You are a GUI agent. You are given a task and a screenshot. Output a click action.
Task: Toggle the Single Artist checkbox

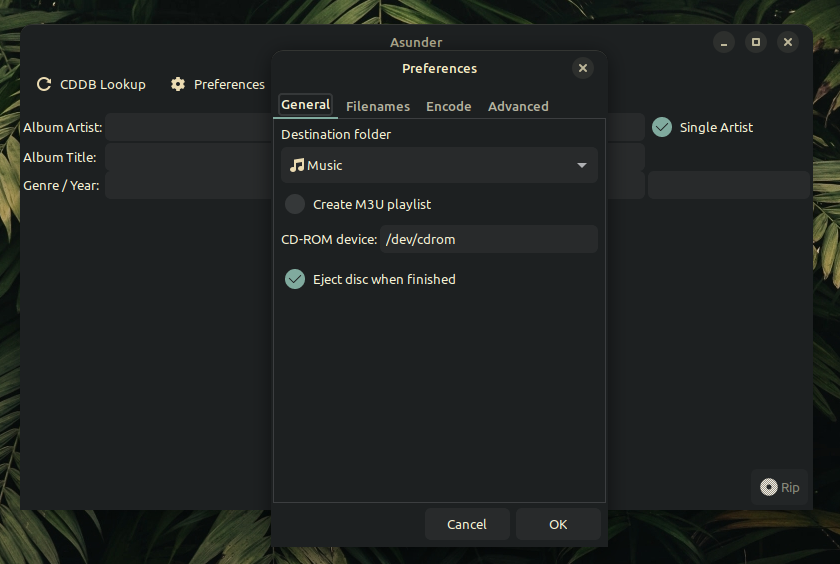click(x=662, y=127)
